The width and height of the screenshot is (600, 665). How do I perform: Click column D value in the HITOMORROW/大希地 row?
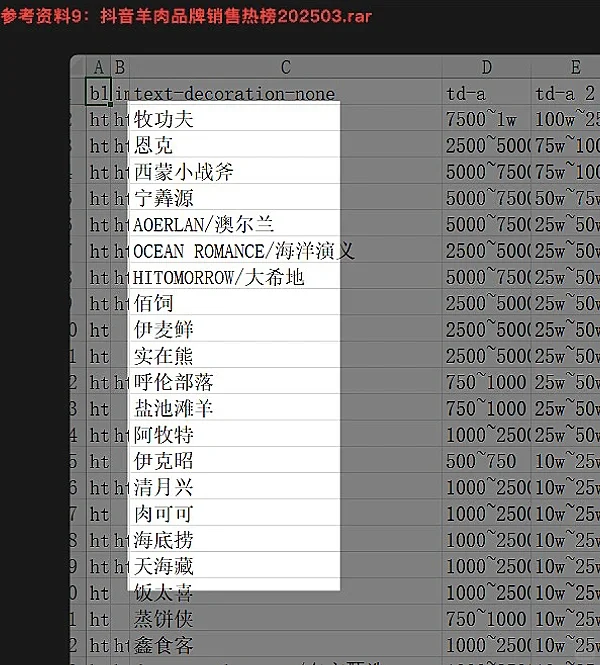tap(486, 277)
